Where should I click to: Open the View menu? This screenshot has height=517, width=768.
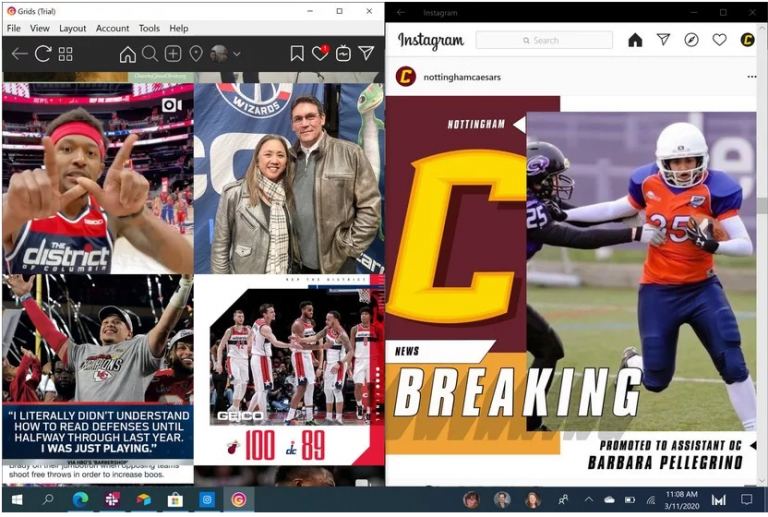(x=40, y=28)
